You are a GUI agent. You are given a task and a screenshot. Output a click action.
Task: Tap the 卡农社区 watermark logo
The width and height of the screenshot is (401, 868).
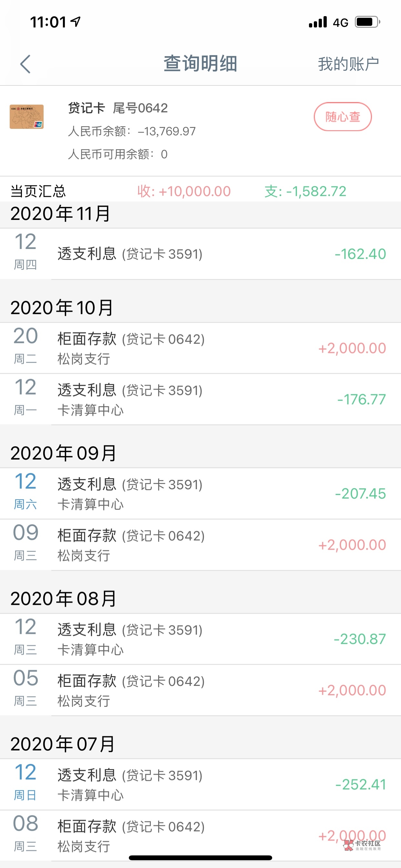coord(363,844)
